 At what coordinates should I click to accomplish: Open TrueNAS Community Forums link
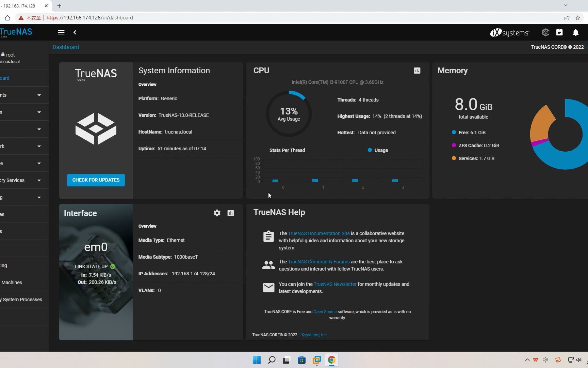(x=319, y=262)
